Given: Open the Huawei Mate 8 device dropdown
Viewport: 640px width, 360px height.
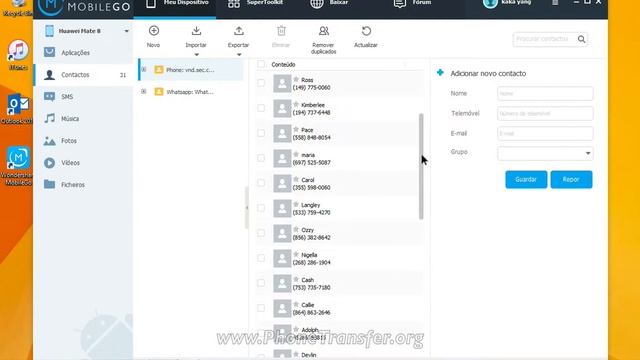Looking at the screenshot, I should click(127, 31).
